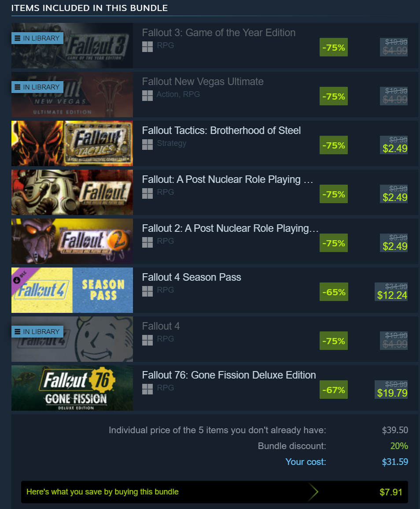Viewport: 420px width, 509px height.
Task: Click the Your cost $31.59 total
Action: pos(395,461)
